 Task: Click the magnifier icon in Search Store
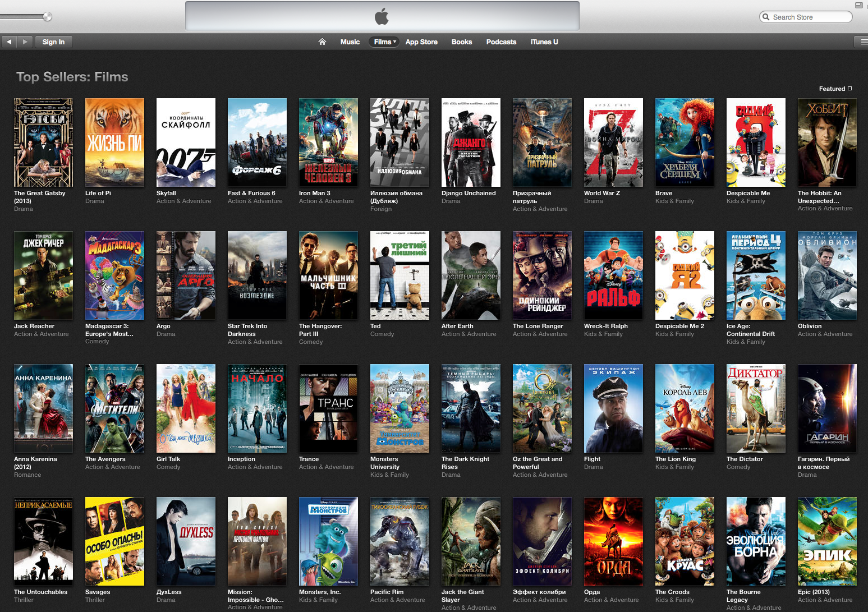pyautogui.click(x=766, y=17)
